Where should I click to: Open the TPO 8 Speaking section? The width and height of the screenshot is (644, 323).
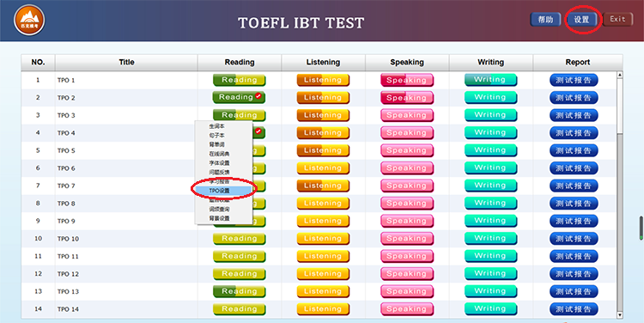click(407, 204)
